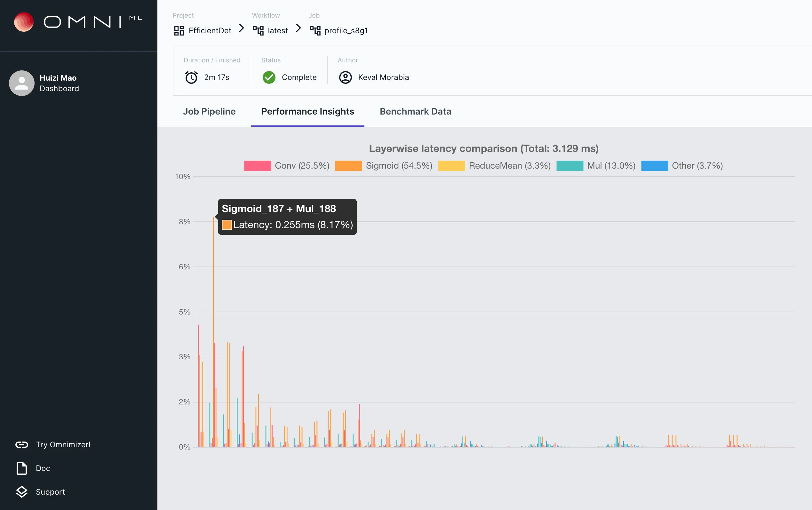Click the Other (3.7%) legend label
Image resolution: width=812 pixels, height=510 pixels.
coord(697,166)
